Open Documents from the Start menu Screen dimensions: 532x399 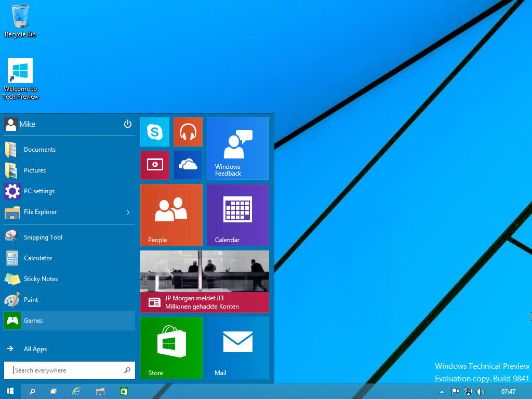pyautogui.click(x=69, y=150)
